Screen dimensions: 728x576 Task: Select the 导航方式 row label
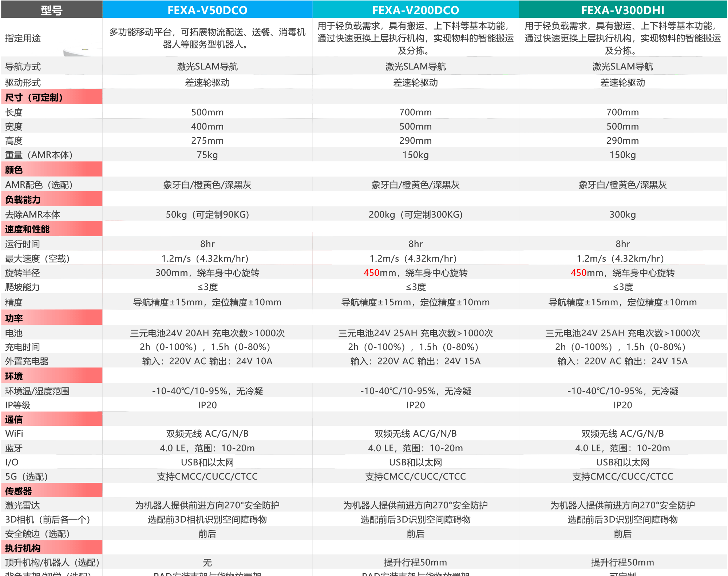click(23, 67)
